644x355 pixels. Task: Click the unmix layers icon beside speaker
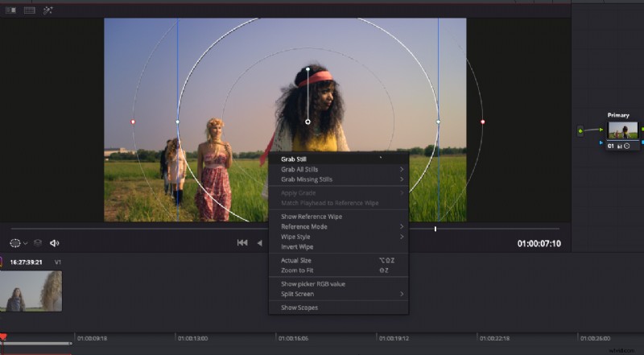click(x=38, y=243)
